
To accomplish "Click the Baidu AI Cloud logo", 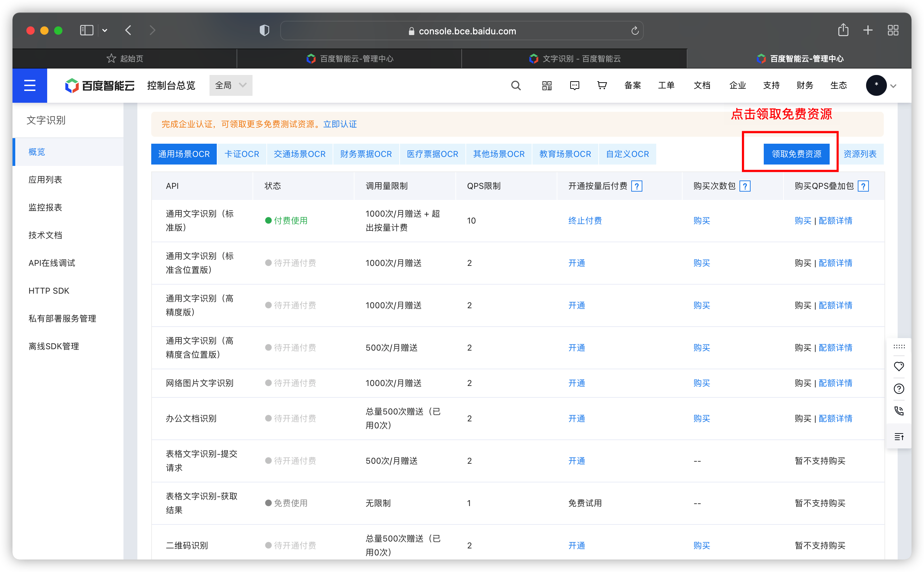I will pyautogui.click(x=100, y=85).
